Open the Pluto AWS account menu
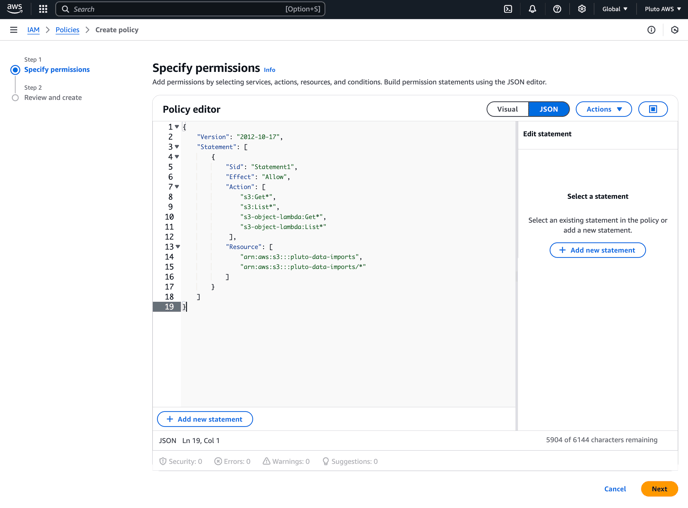The image size is (688, 508). (x=663, y=9)
